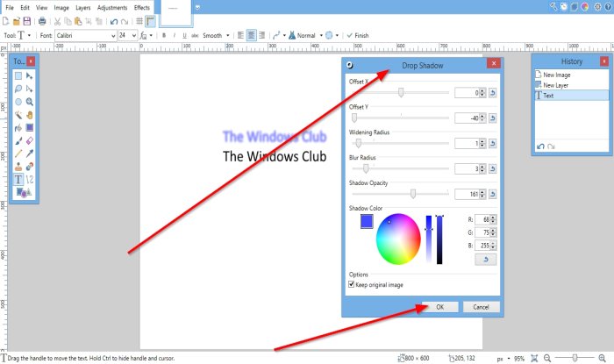Select the Magic Wand tool
Image resolution: width=614 pixels, height=364 pixels.
coord(18,115)
